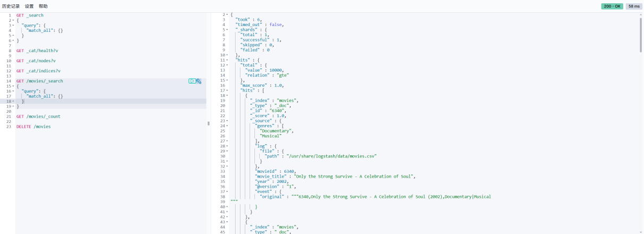The width and height of the screenshot is (644, 234).
Task: Collapse the "hits" object at response line 11
Action: (227, 60)
